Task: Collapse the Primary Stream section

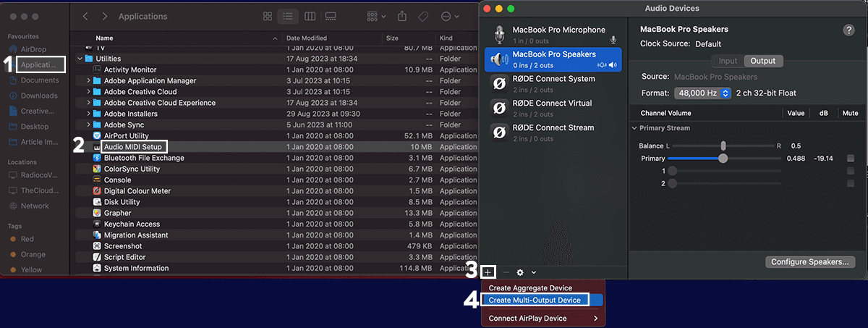Action: coord(634,128)
